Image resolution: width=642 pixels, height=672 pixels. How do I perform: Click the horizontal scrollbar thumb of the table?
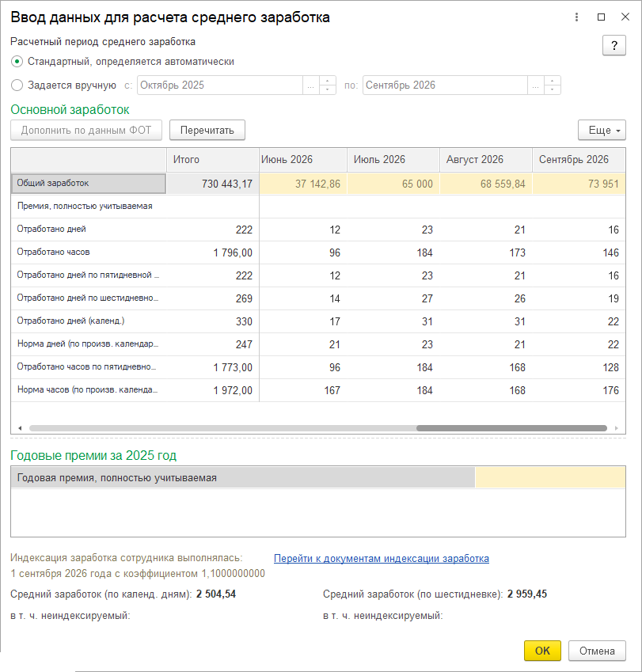(511, 428)
